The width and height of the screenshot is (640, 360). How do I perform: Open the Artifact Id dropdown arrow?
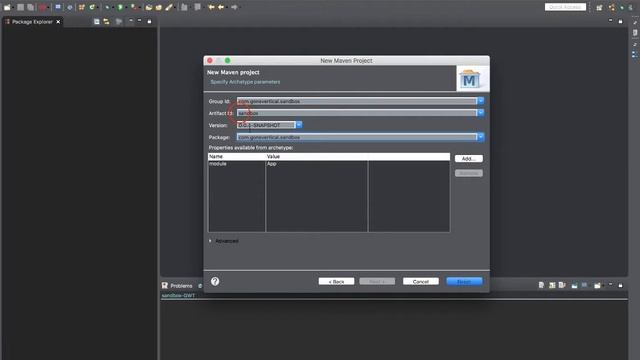click(480, 113)
